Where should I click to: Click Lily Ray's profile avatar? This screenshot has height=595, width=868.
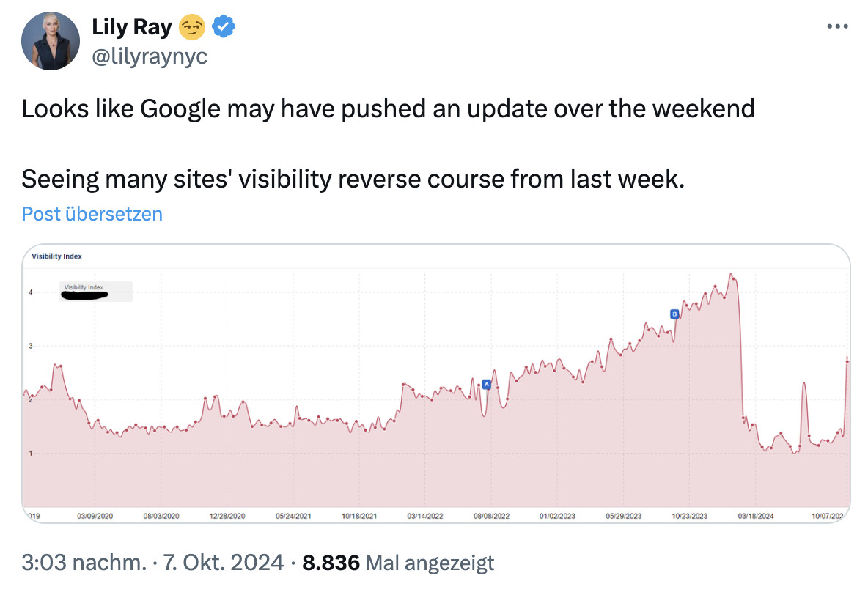51,40
